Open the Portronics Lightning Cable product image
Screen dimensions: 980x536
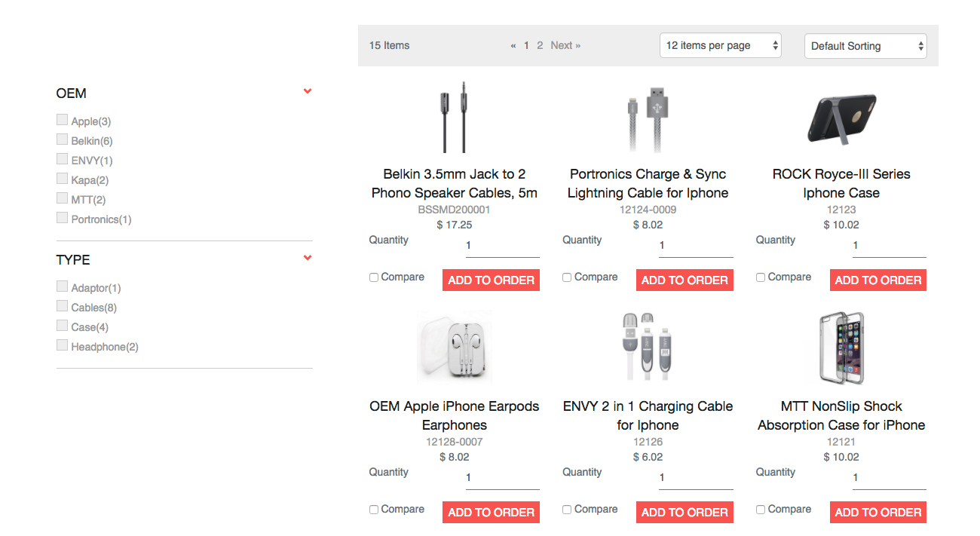(648, 119)
